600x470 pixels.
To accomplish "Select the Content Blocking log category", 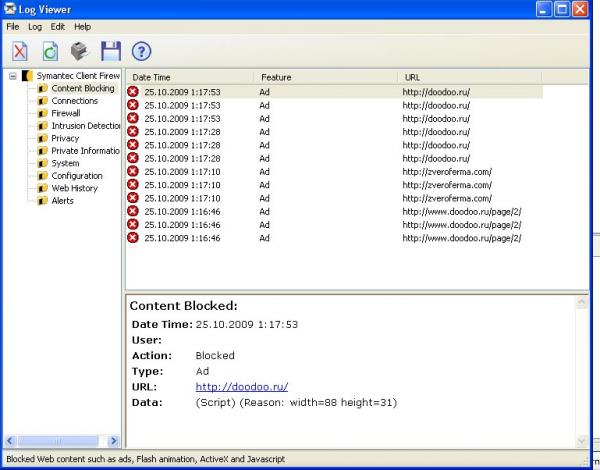I will tap(83, 88).
